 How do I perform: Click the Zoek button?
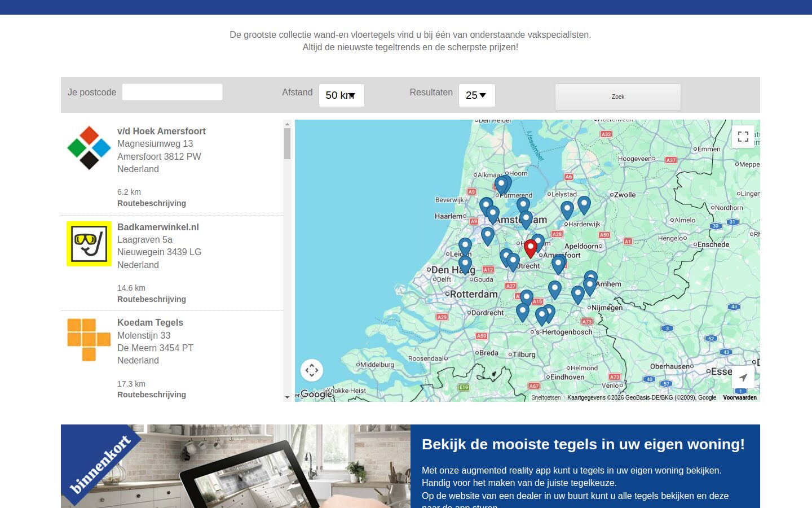point(618,97)
